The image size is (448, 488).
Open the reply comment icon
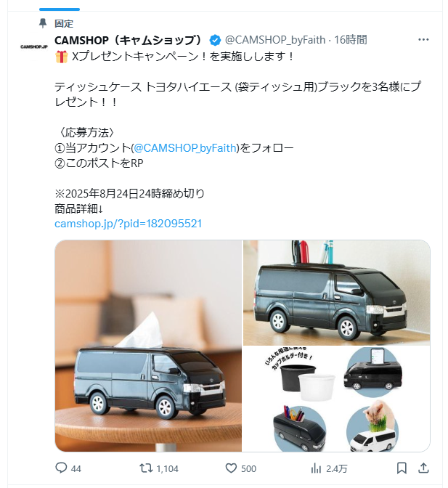coord(61,468)
